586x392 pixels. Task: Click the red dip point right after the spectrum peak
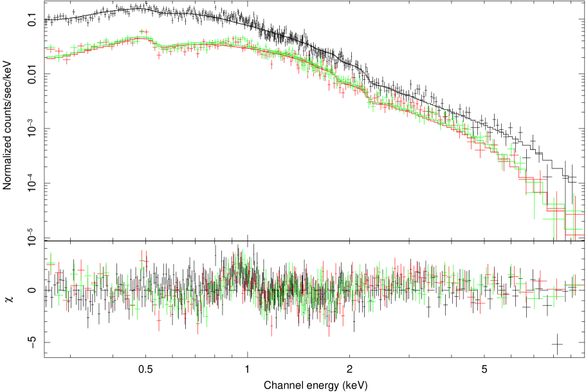159,55
